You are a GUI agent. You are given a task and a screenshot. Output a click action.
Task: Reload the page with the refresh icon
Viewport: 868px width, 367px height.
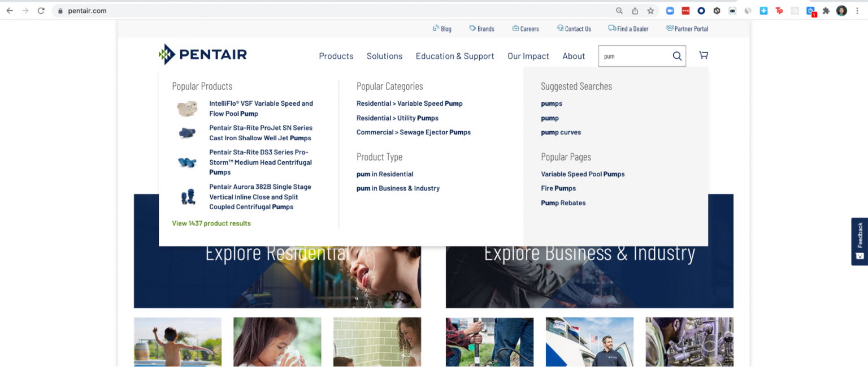pyautogui.click(x=41, y=11)
